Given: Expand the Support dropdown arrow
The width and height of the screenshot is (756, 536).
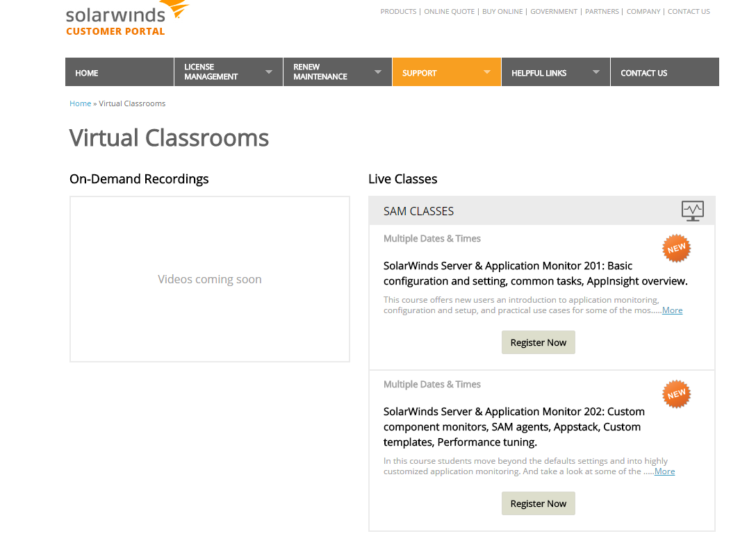Looking at the screenshot, I should click(x=487, y=72).
